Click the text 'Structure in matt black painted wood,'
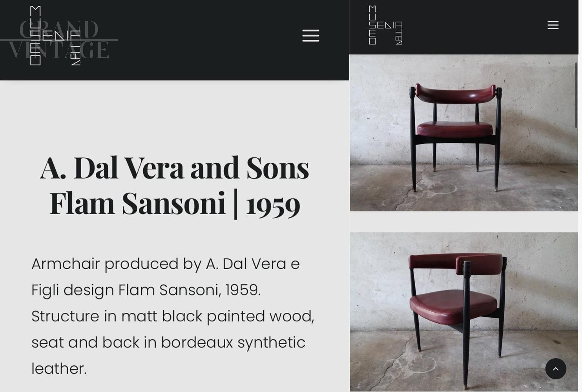This screenshot has width=582, height=392. coord(173,316)
